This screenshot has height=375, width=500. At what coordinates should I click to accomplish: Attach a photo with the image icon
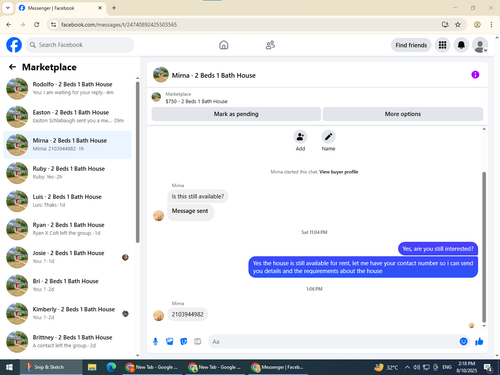pos(170,341)
